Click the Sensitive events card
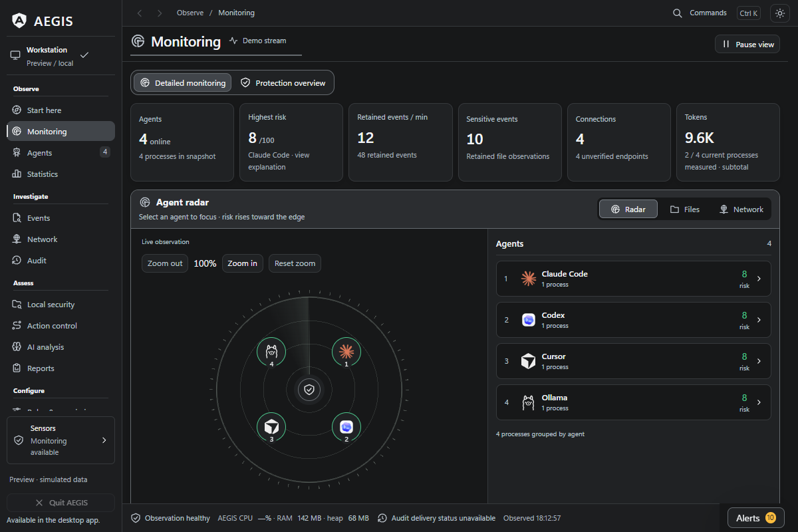This screenshot has height=532, width=798. (x=510, y=142)
